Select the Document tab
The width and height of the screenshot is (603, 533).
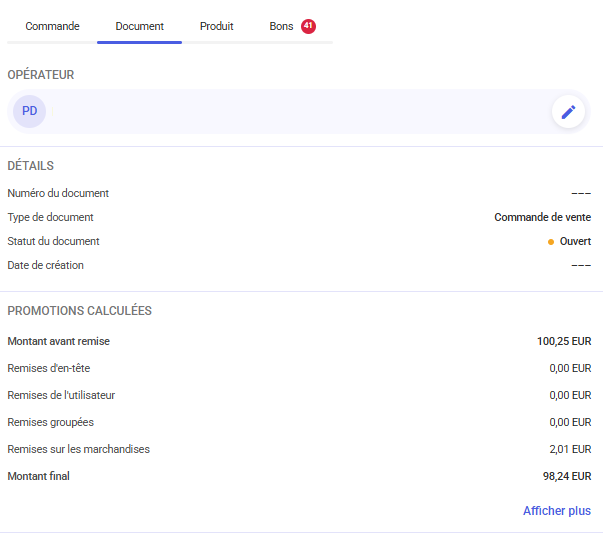point(139,26)
